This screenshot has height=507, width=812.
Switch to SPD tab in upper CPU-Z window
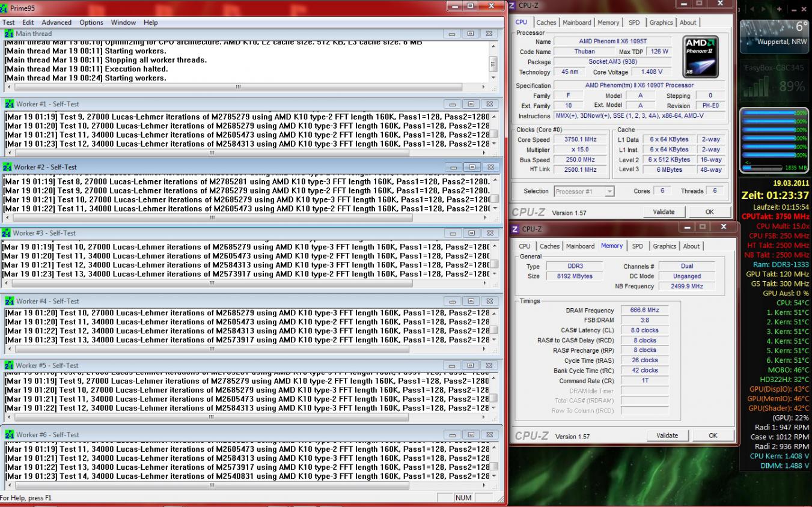coord(634,22)
